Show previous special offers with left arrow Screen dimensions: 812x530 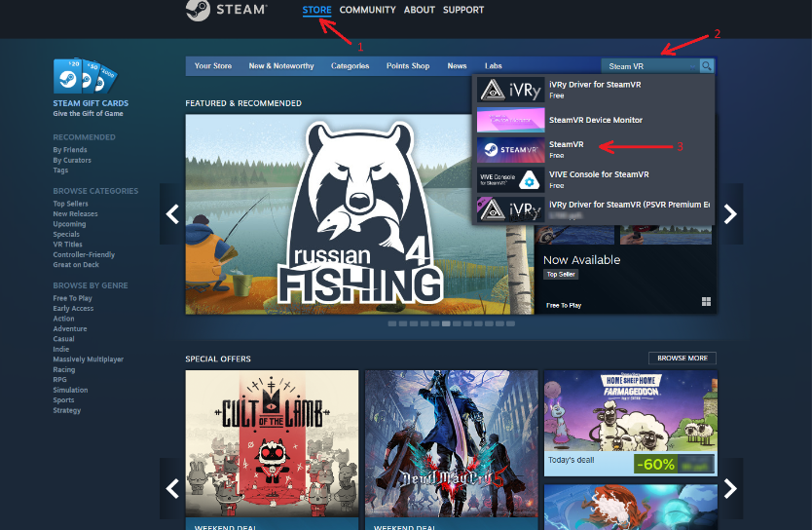[x=172, y=487]
